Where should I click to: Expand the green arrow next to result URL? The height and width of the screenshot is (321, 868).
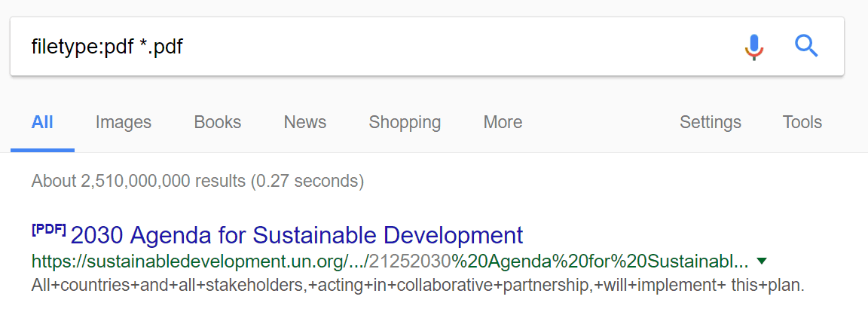click(x=761, y=261)
